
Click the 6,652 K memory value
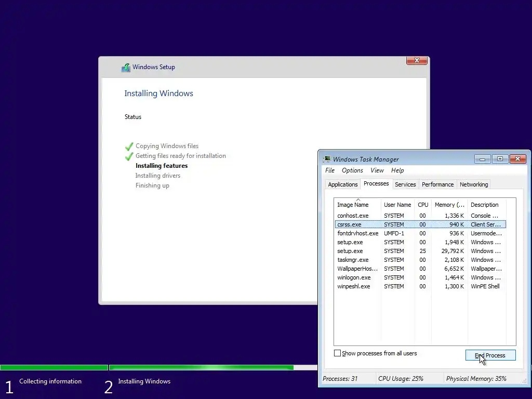tap(454, 269)
